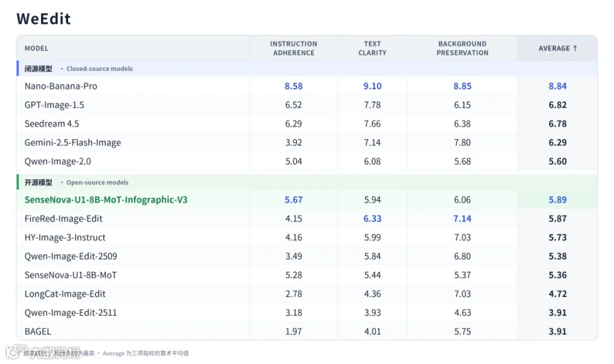
Task: Select the BACKGROUND PRESERVATION column header
Action: [x=463, y=48]
